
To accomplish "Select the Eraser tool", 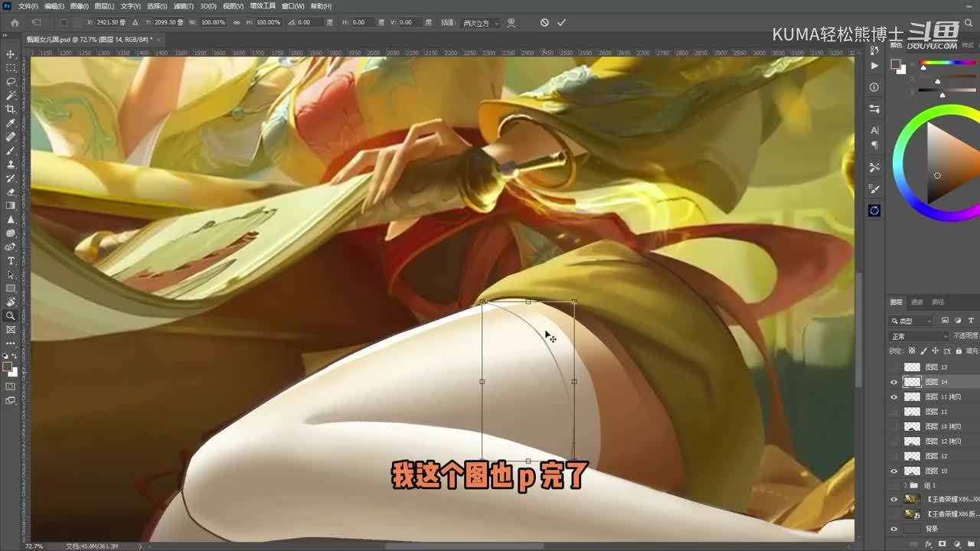I will pyautogui.click(x=11, y=192).
